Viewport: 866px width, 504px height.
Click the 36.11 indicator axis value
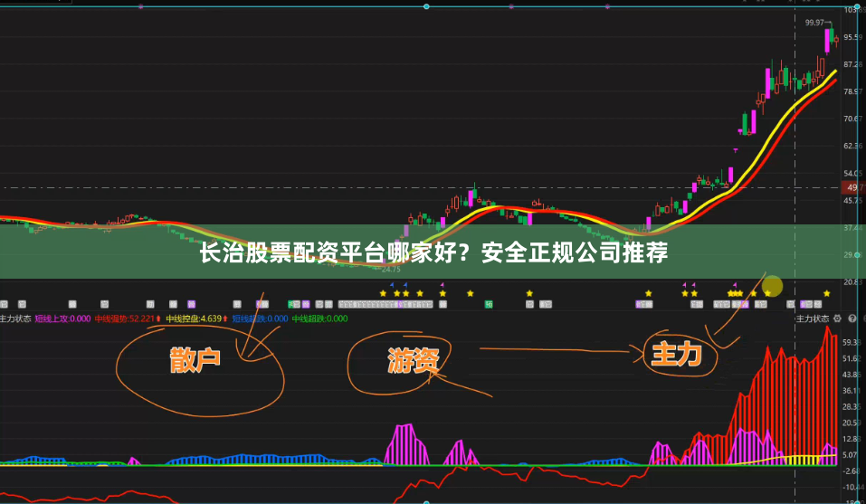click(x=853, y=390)
